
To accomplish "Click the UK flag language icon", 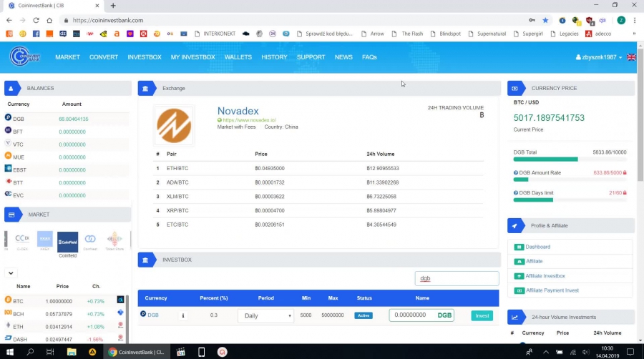I will (x=630, y=57).
